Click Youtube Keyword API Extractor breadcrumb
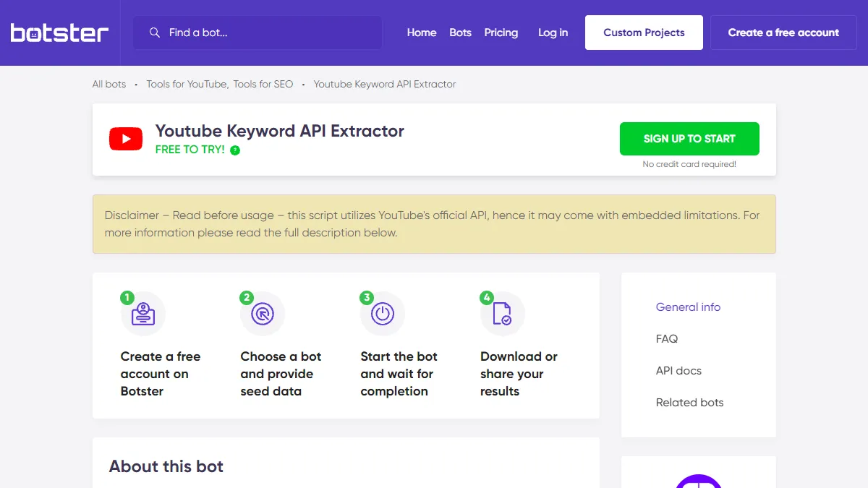Image resolution: width=868 pixels, height=488 pixels. pos(385,84)
